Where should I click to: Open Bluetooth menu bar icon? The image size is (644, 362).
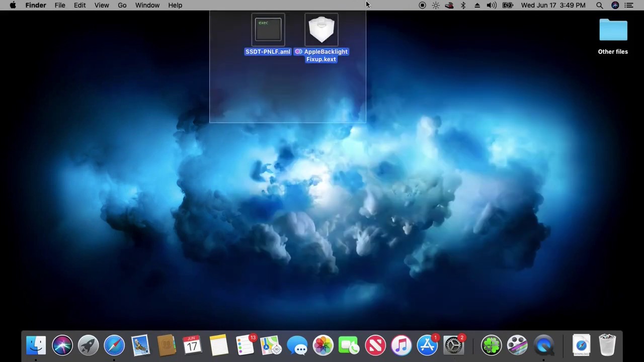[463, 5]
